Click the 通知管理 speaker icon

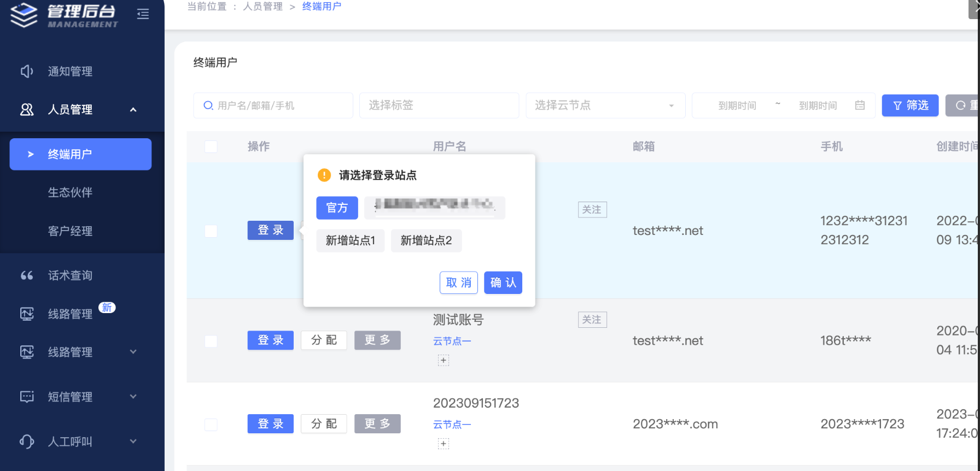coord(27,72)
